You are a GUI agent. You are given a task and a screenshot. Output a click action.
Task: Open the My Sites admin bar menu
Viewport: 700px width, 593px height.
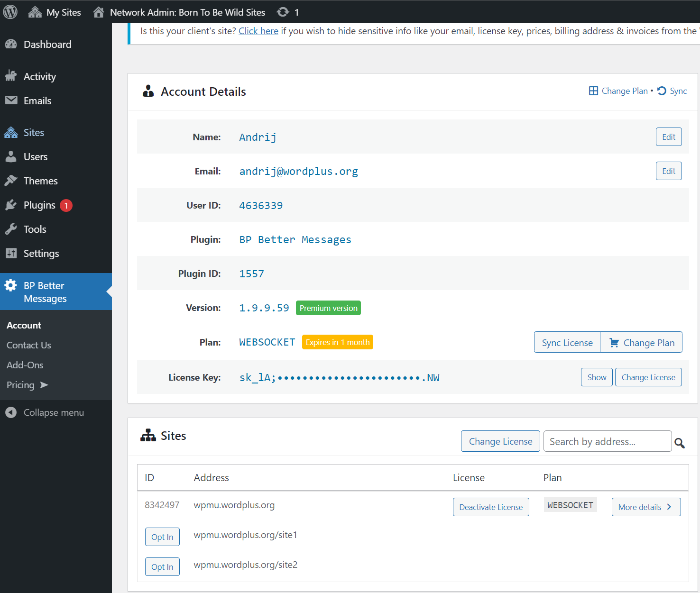click(x=55, y=12)
